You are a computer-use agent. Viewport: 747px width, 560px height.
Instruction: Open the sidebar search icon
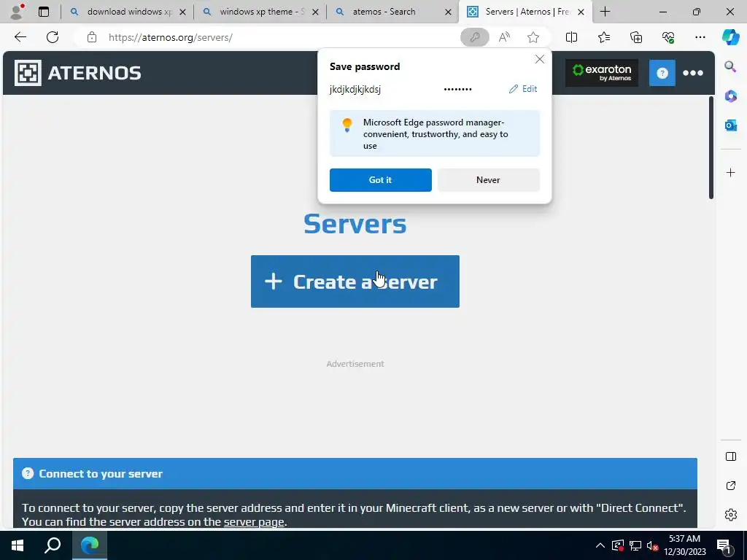[x=730, y=66]
